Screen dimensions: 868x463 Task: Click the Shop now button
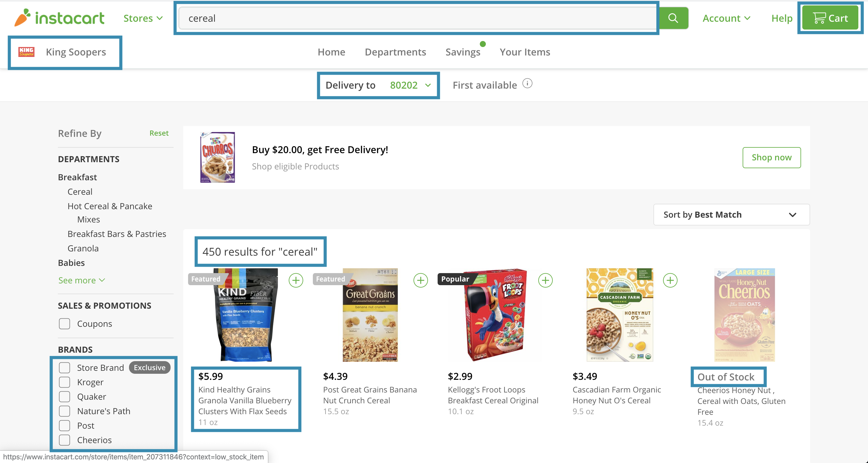click(771, 157)
